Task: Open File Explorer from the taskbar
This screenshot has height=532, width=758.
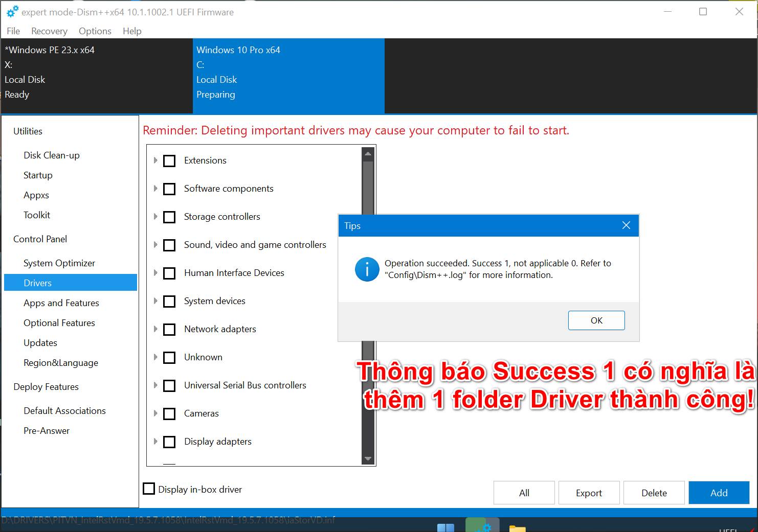Action: coord(517,527)
